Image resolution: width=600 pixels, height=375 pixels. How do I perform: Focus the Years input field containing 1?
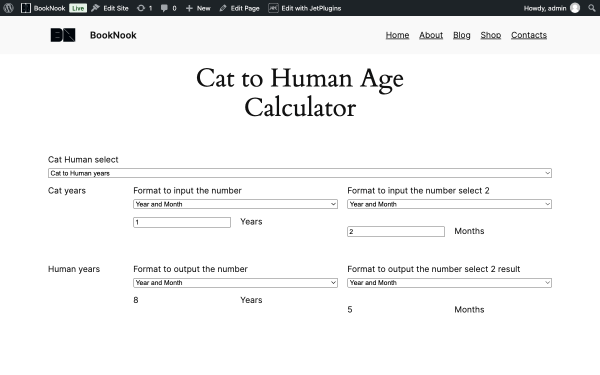tap(182, 222)
